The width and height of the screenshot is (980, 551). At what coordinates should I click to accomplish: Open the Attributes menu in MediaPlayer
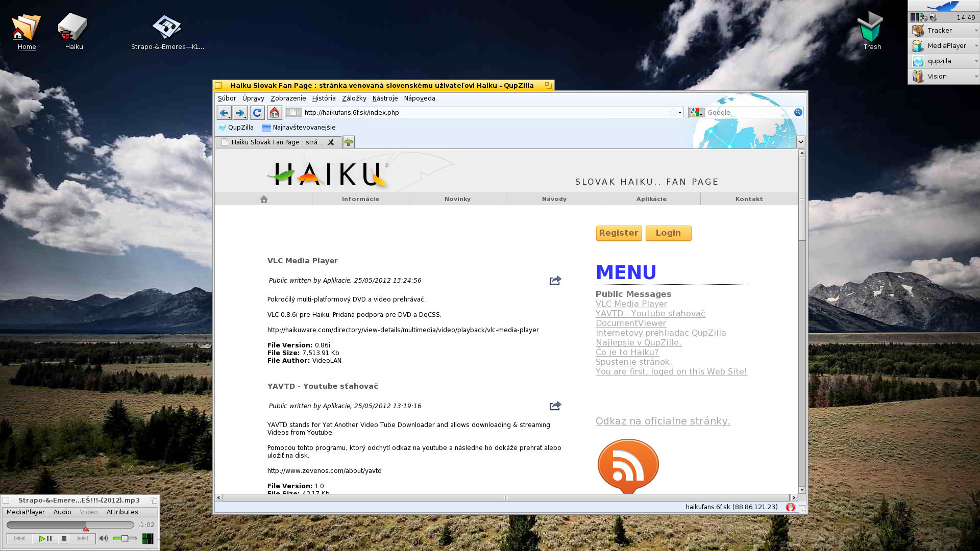point(122,512)
